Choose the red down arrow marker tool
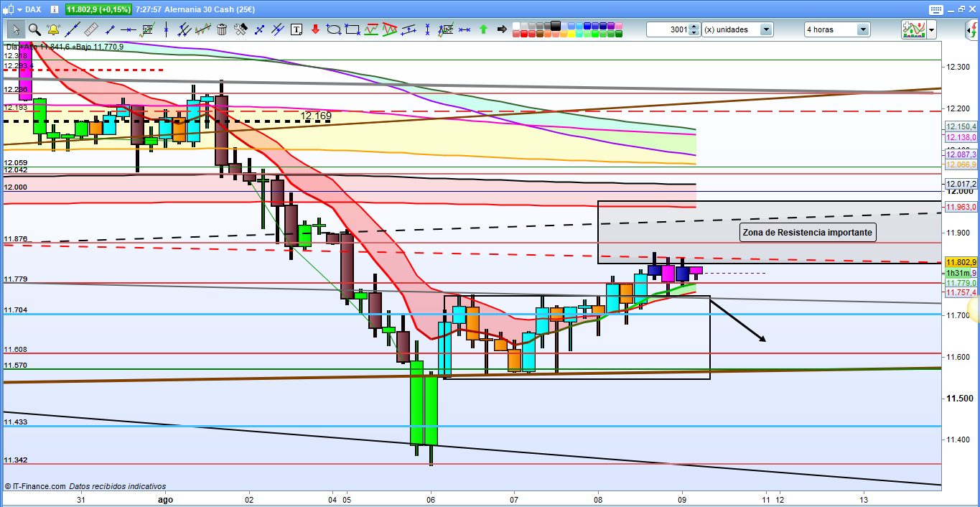This screenshot has height=507, width=980. point(315,29)
